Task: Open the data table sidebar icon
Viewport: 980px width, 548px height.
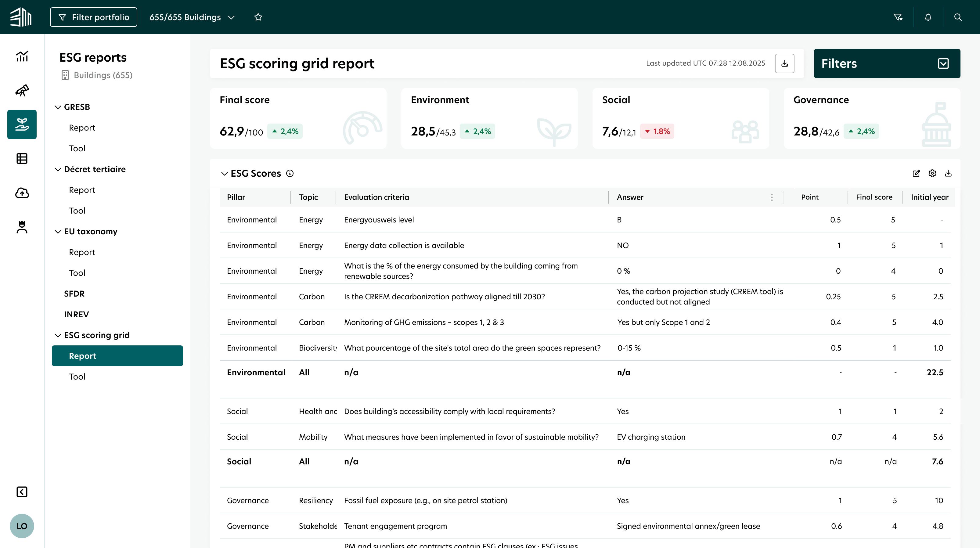Action: (22, 159)
